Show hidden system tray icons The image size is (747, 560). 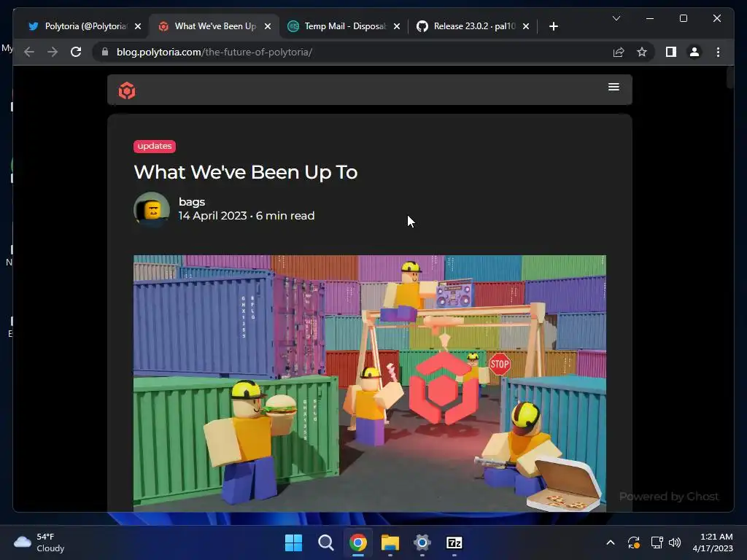pyautogui.click(x=611, y=542)
